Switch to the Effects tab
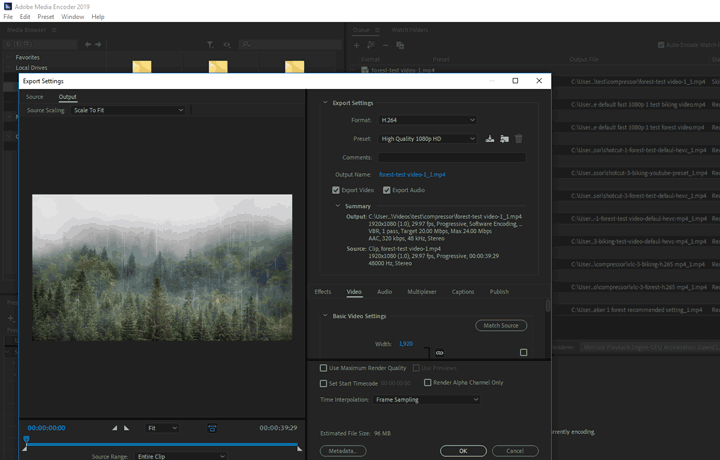 tap(323, 292)
